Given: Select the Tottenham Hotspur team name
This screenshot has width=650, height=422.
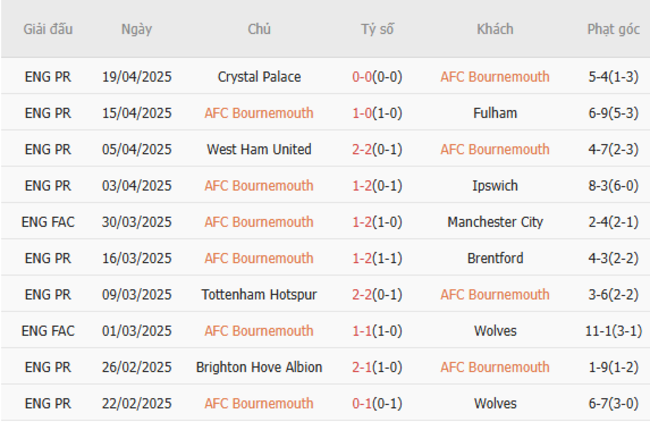Looking at the screenshot, I should click(259, 294).
